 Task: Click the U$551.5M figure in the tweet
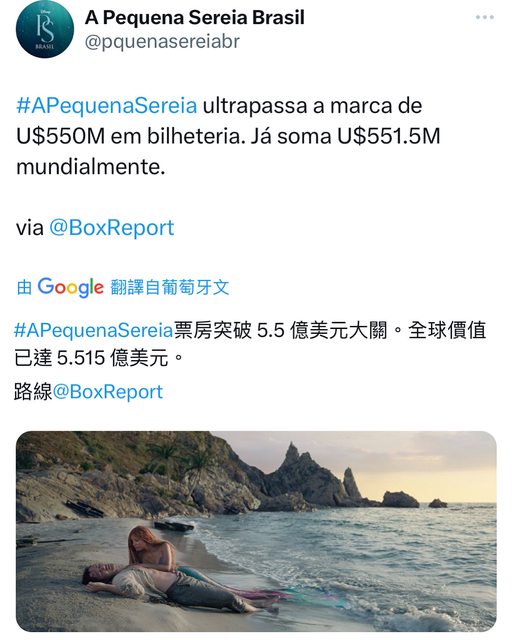389,136
